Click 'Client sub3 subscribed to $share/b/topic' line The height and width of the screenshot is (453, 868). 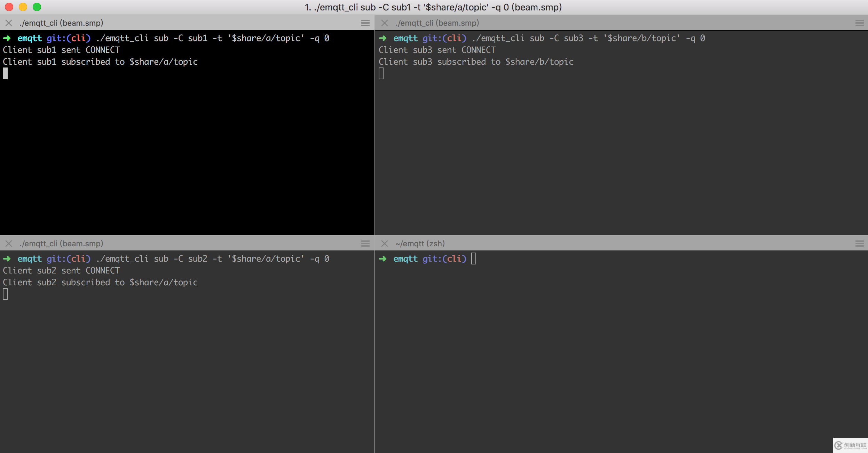point(476,62)
